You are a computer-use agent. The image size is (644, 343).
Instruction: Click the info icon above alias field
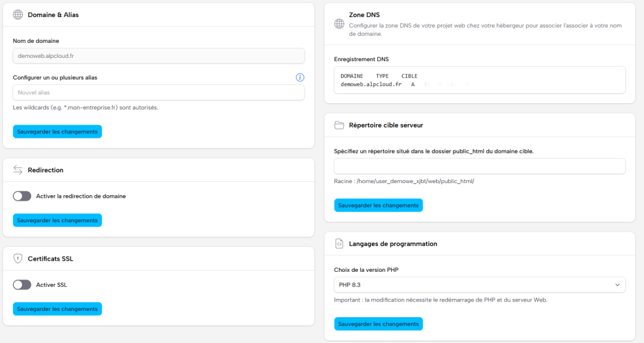[x=300, y=77]
